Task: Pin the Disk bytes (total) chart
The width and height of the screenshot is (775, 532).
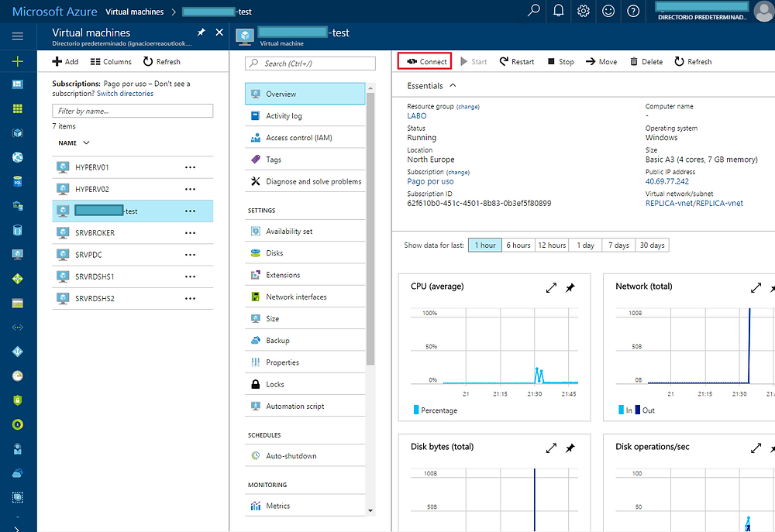Action: coord(570,448)
